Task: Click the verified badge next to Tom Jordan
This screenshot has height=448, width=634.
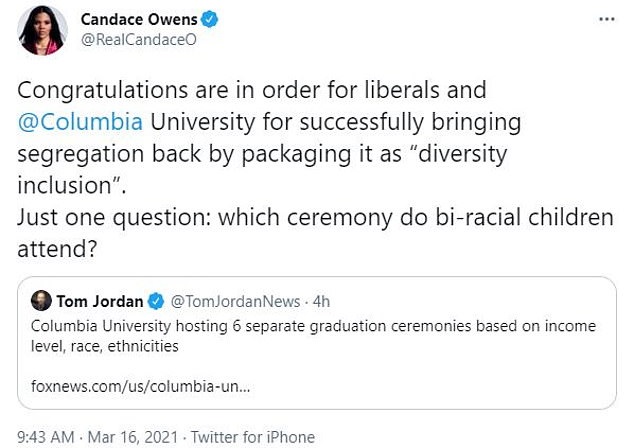Action: [x=157, y=301]
